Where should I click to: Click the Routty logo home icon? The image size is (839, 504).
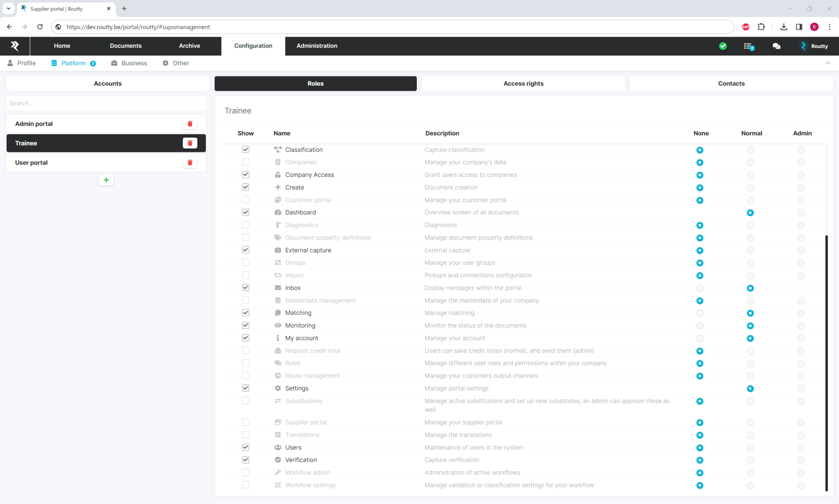pyautogui.click(x=15, y=46)
